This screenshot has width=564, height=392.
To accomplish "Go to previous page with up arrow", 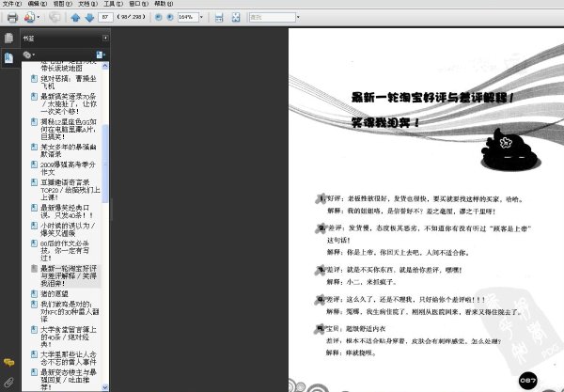I will pyautogui.click(x=75, y=17).
